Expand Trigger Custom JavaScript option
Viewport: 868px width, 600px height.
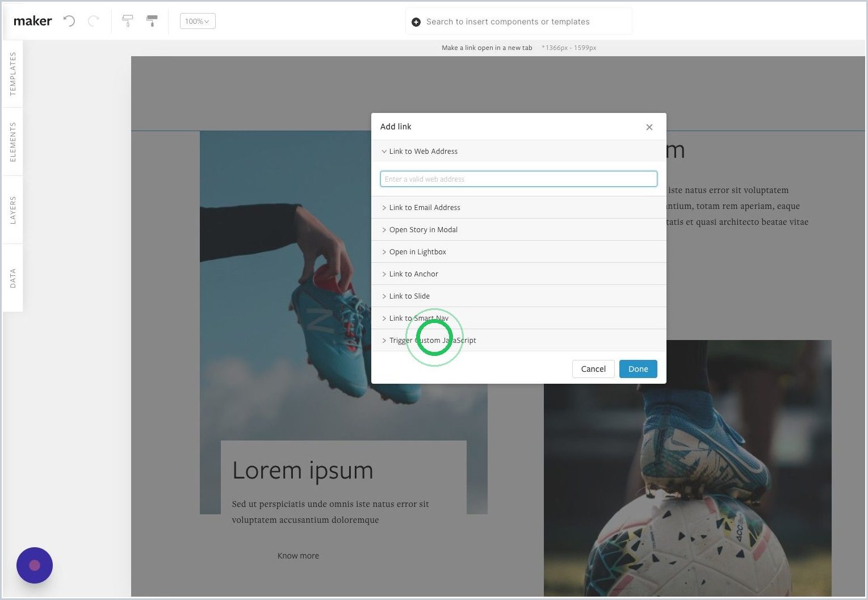[x=518, y=340]
